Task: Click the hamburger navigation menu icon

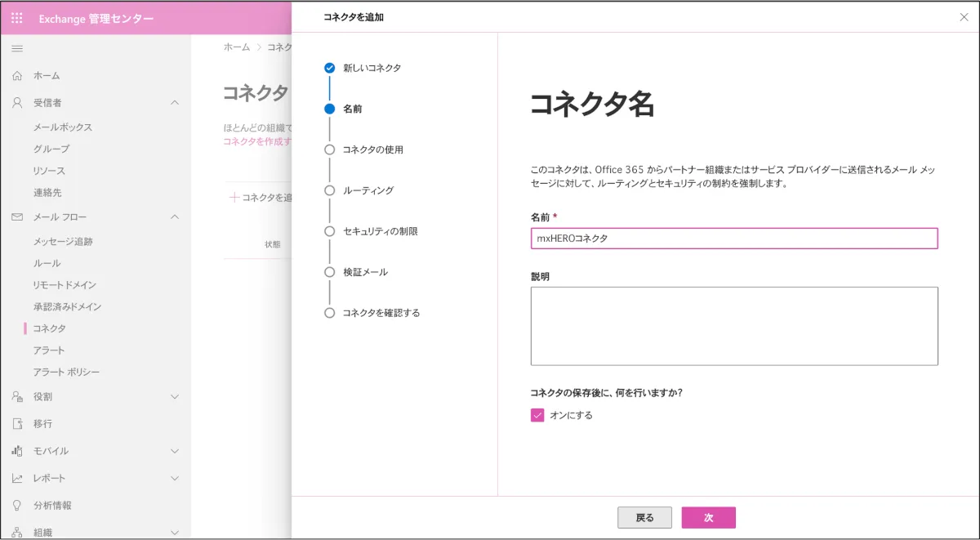Action: coord(17,49)
